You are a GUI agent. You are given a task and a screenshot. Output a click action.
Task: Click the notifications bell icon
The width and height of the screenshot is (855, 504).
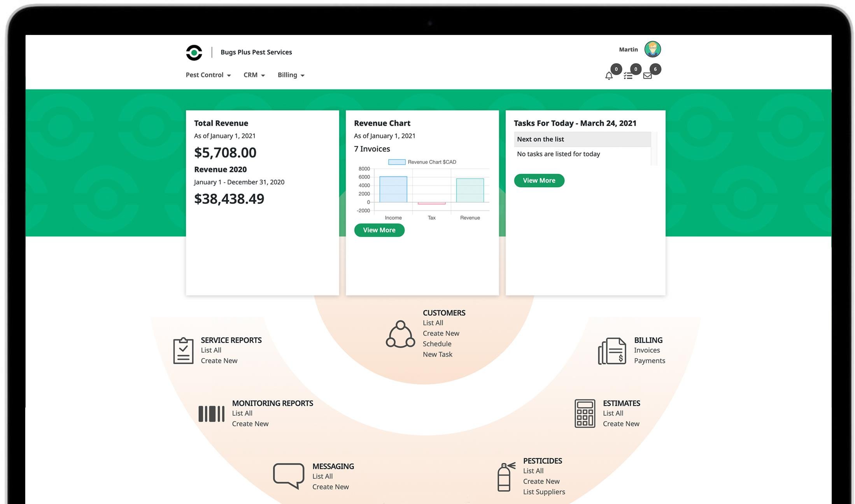tap(609, 75)
